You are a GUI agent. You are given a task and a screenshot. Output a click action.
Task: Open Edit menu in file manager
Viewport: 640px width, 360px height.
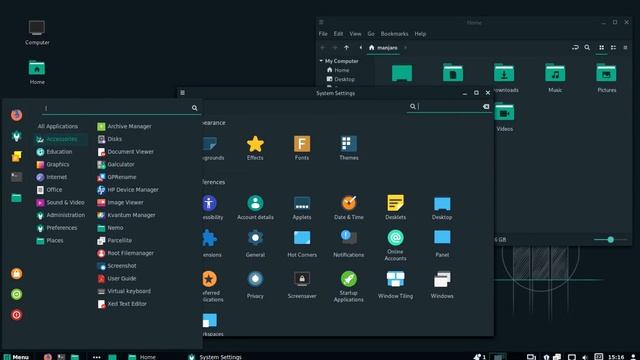[x=338, y=34]
